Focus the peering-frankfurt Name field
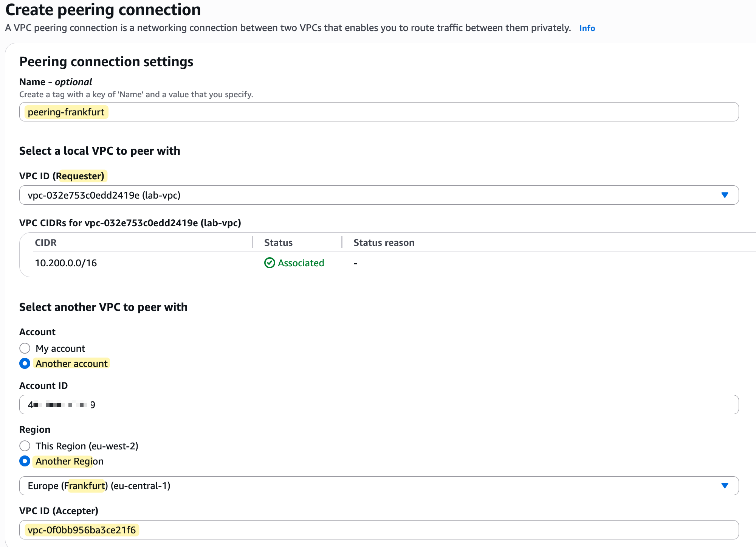756x547 pixels. click(378, 112)
